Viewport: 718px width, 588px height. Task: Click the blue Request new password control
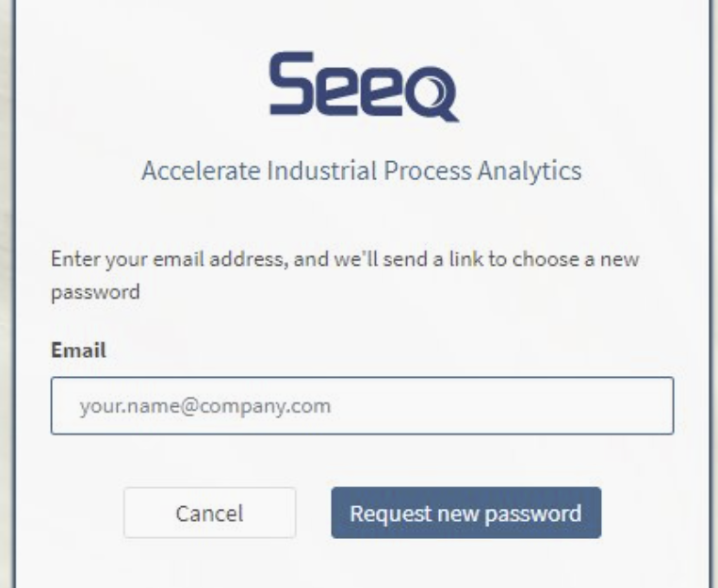465,514
